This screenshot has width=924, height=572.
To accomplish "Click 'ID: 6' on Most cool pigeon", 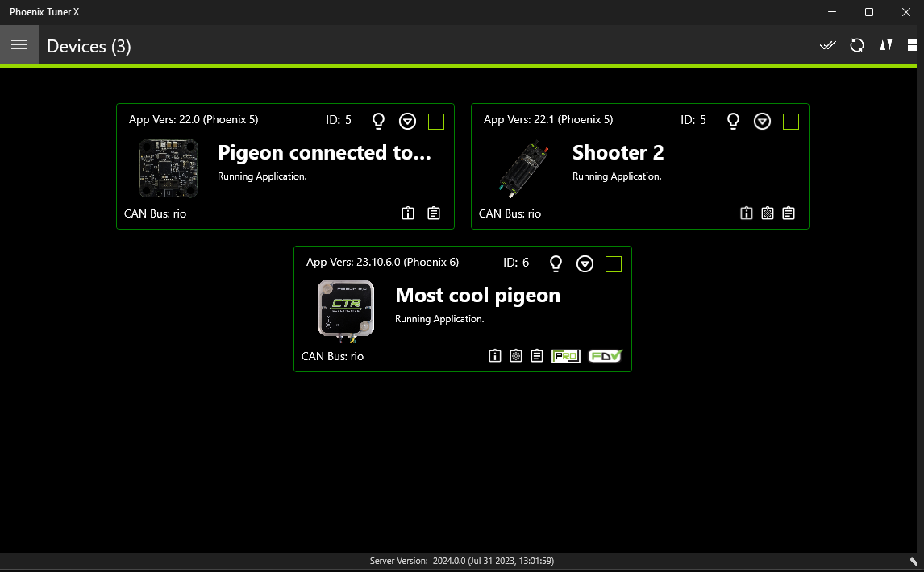I will point(516,263).
